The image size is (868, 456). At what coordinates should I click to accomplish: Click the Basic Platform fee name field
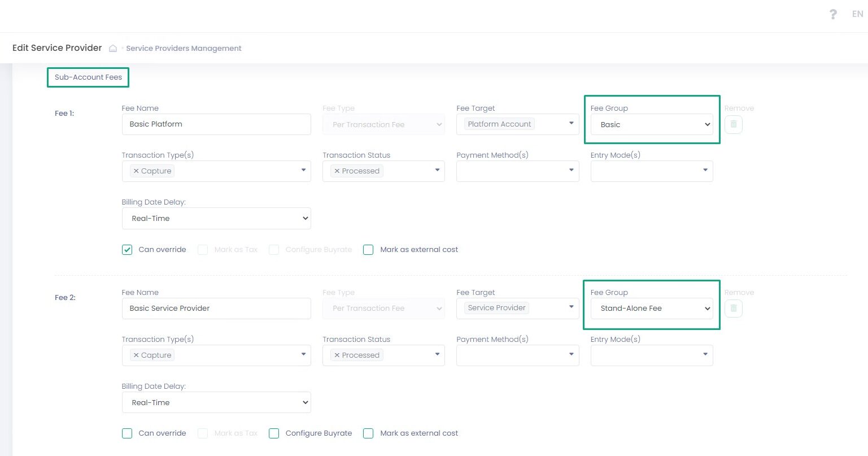[216, 124]
